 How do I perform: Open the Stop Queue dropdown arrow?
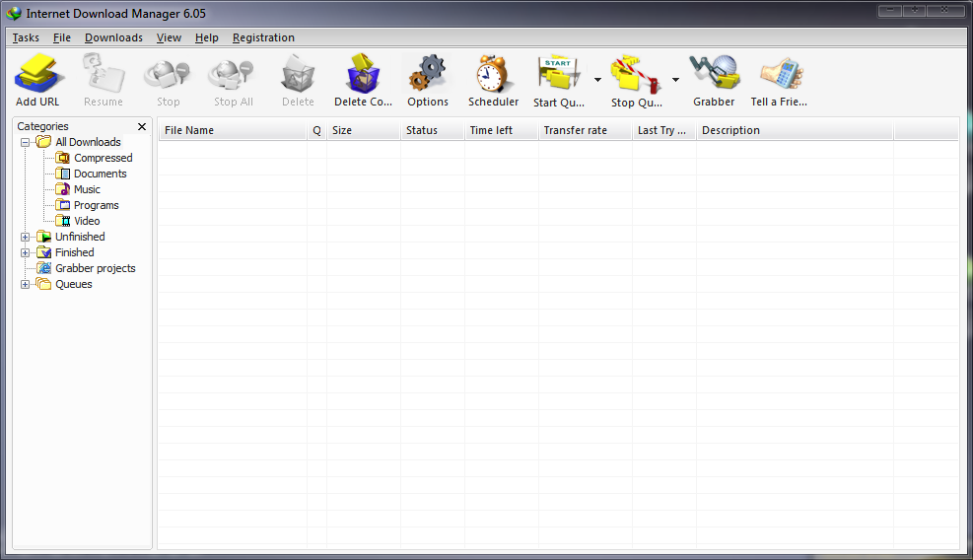pos(675,80)
